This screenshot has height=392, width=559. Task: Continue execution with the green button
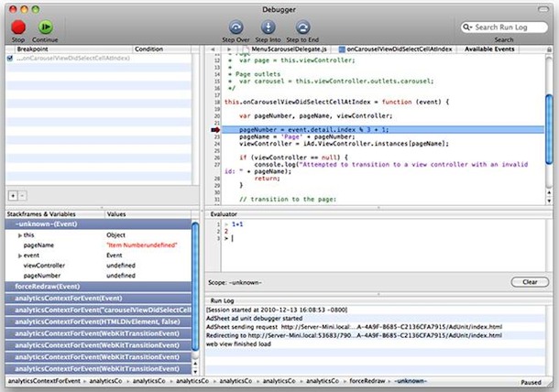(x=45, y=27)
